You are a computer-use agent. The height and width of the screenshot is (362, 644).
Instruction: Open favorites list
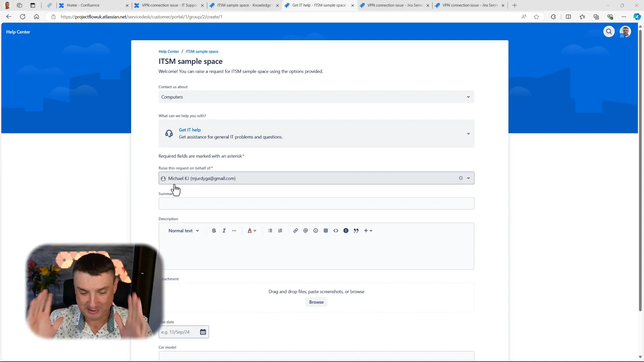coord(582,17)
